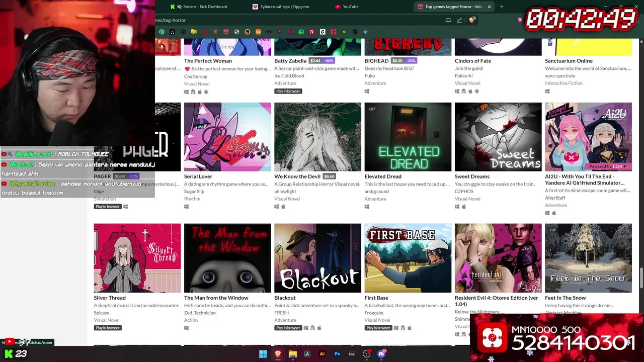
Task: Click the Windows icon under The Man from the Window
Action: click(187, 328)
